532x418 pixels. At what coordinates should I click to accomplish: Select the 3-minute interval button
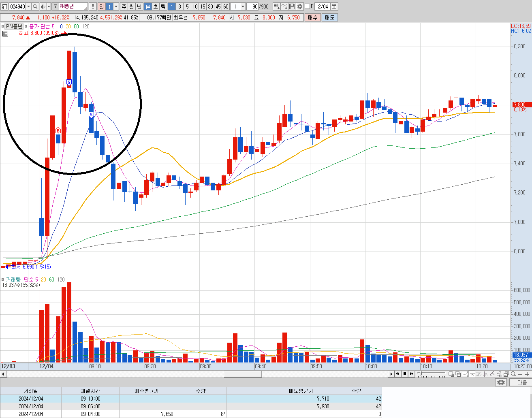click(179, 6)
